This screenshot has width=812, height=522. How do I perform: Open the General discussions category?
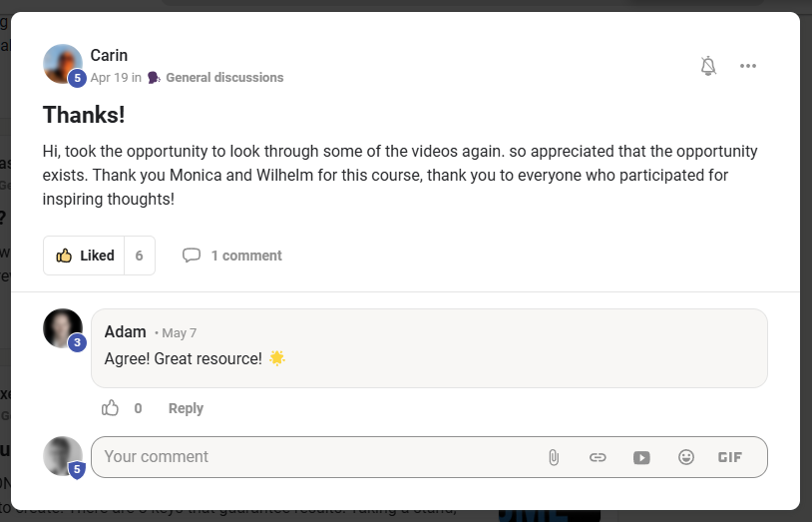(224, 77)
